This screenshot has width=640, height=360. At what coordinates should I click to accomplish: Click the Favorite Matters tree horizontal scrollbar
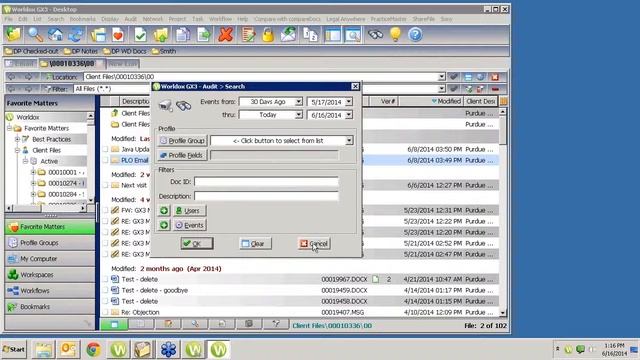click(x=46, y=208)
